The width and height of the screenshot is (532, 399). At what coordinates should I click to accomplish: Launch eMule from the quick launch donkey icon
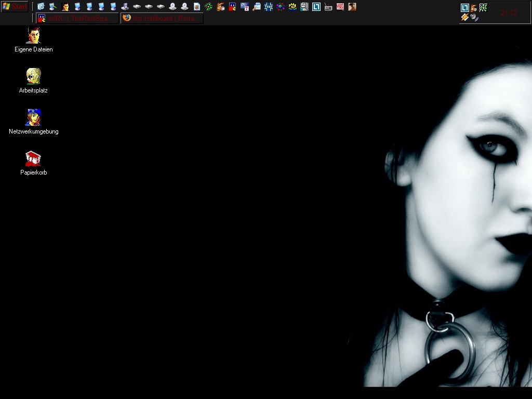click(221, 7)
